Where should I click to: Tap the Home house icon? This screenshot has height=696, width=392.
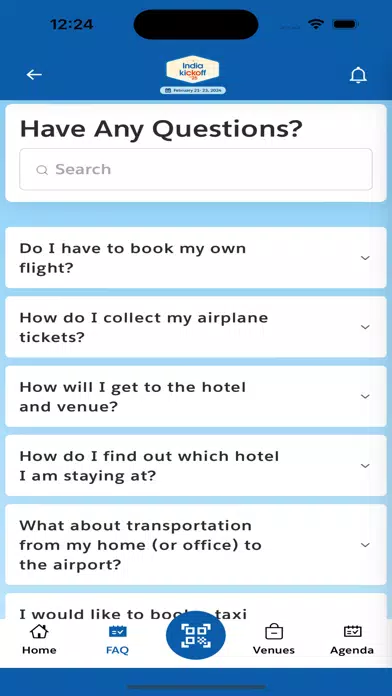39,631
